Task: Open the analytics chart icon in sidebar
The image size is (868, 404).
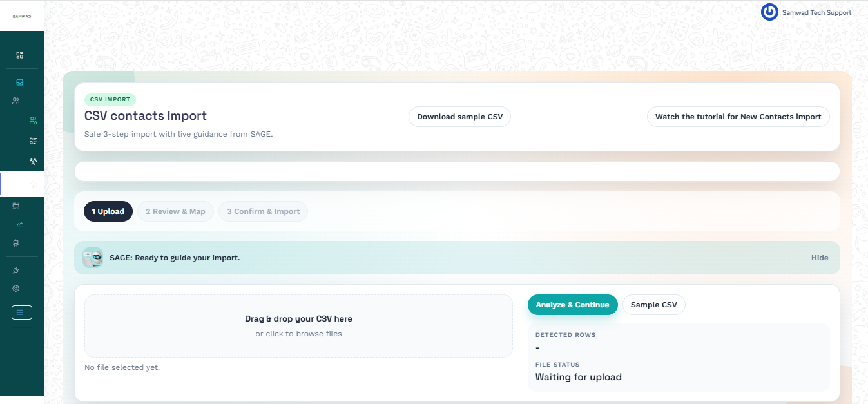Action: pyautogui.click(x=19, y=225)
